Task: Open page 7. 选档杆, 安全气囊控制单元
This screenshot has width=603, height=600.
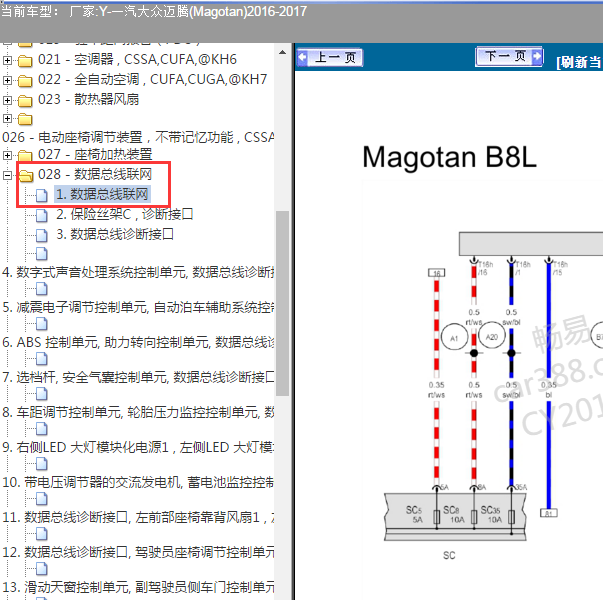Action: (138, 377)
